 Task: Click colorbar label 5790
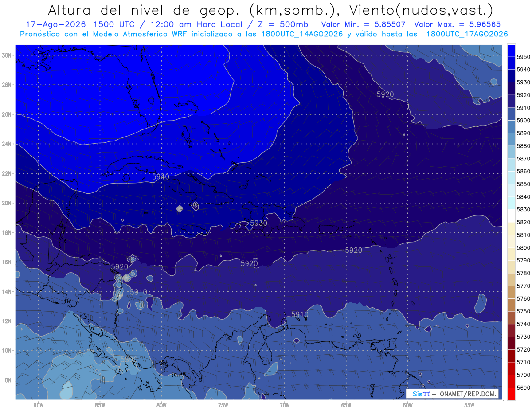pyautogui.click(x=524, y=261)
